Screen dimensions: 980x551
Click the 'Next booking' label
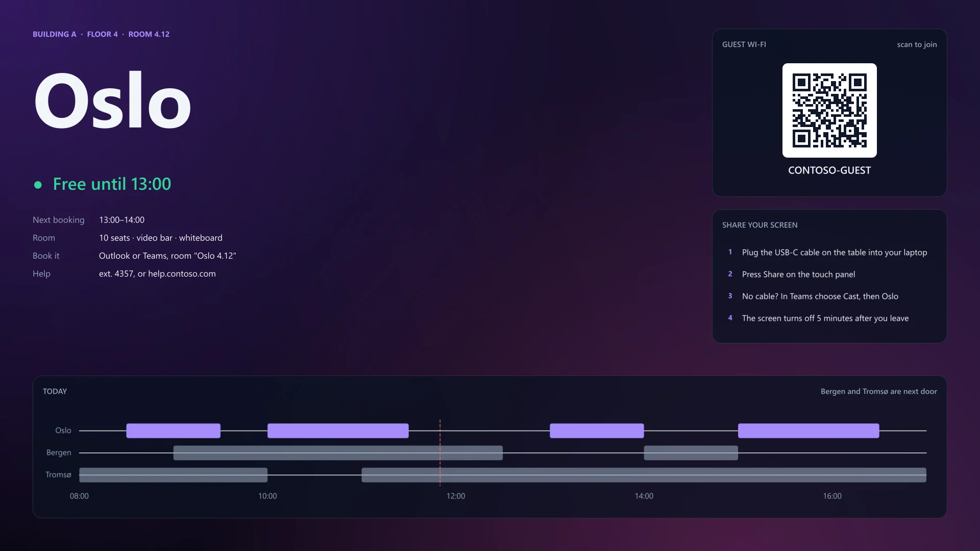pyautogui.click(x=58, y=220)
